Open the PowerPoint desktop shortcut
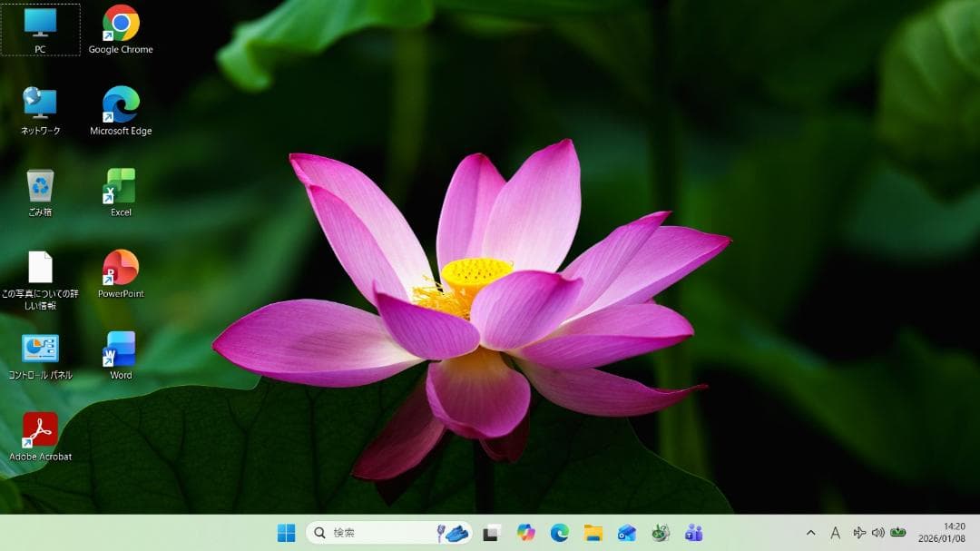This screenshot has height=551, width=980. (x=120, y=265)
